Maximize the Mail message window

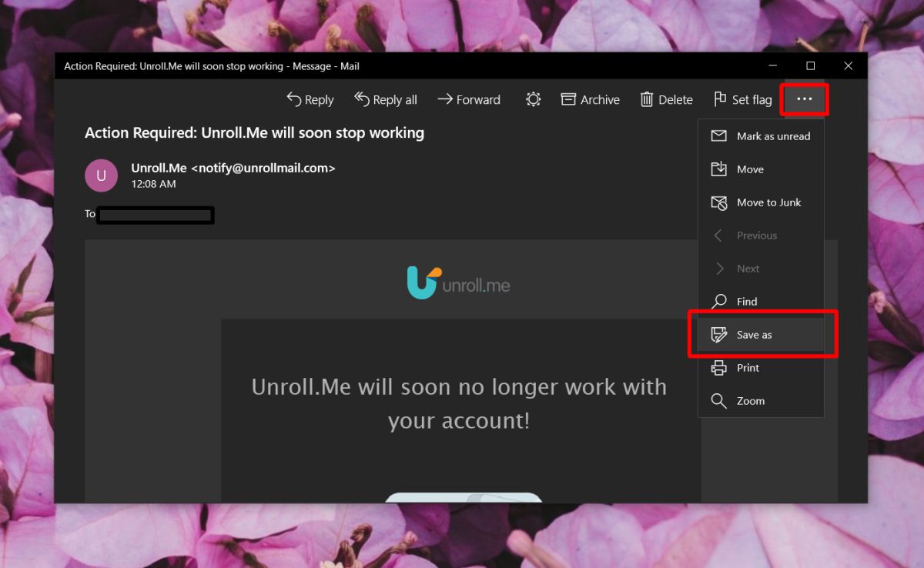(x=810, y=66)
